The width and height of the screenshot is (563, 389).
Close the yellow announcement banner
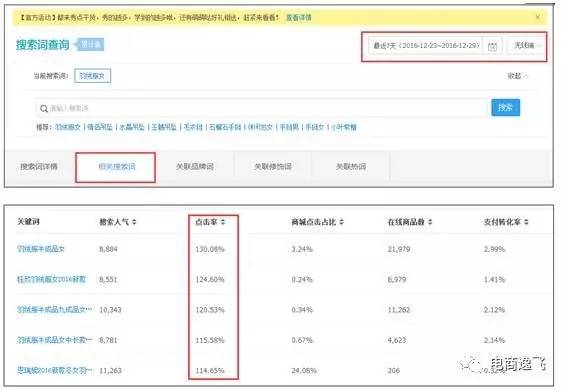tap(538, 17)
